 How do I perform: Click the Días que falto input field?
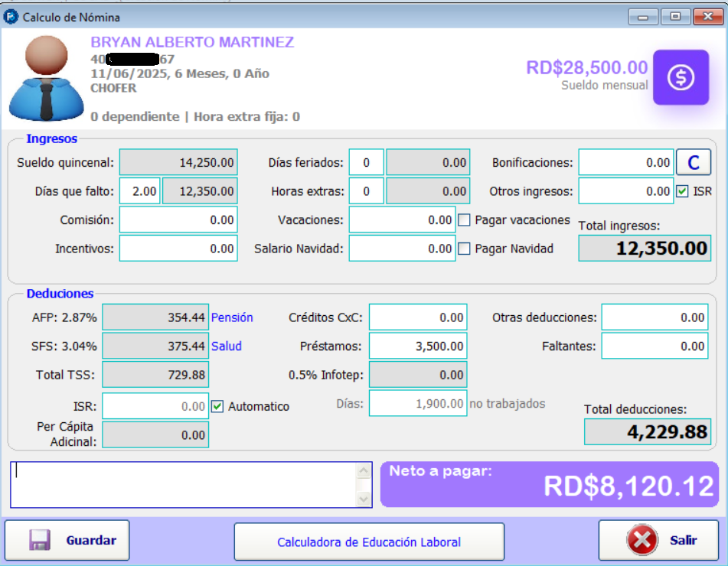139,191
